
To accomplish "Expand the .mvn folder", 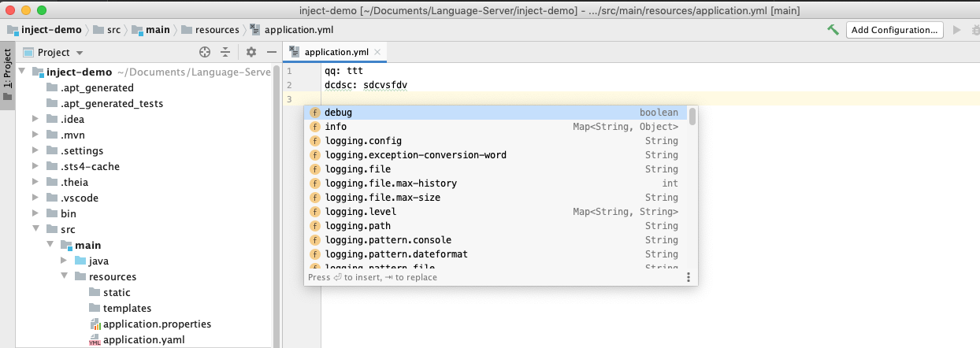I will pyautogui.click(x=35, y=135).
